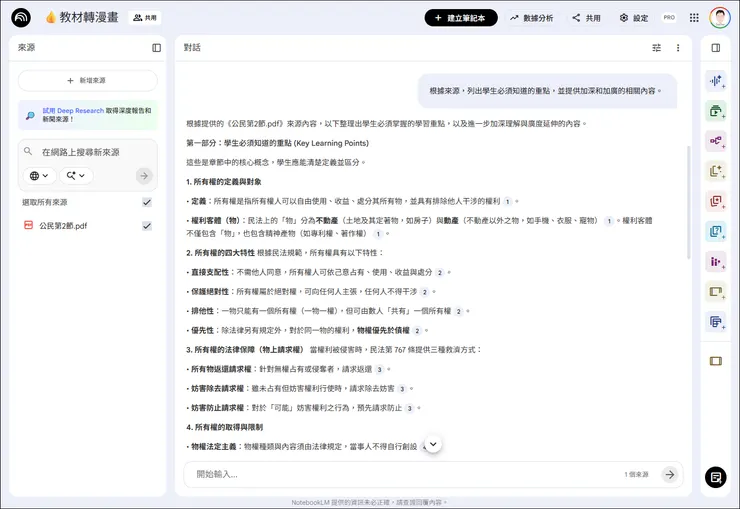The height and width of the screenshot is (509, 740).
Task: Try the Deep Research link
Action: coord(73,110)
